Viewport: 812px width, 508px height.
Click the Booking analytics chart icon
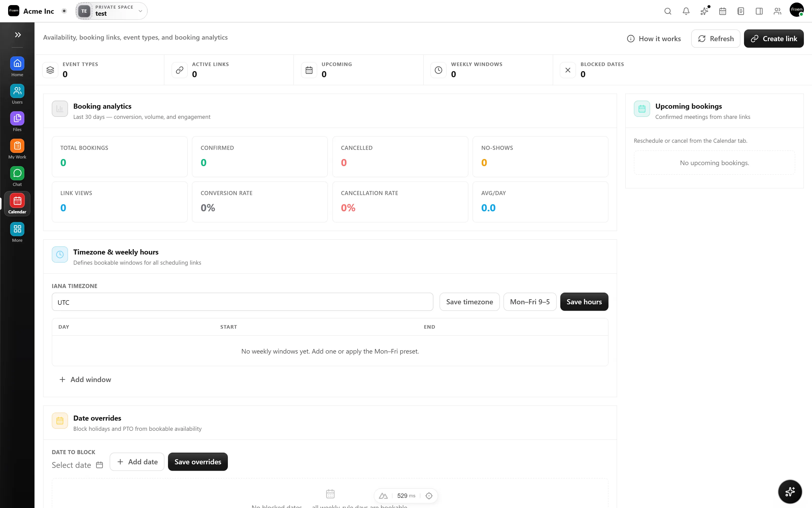pos(60,109)
